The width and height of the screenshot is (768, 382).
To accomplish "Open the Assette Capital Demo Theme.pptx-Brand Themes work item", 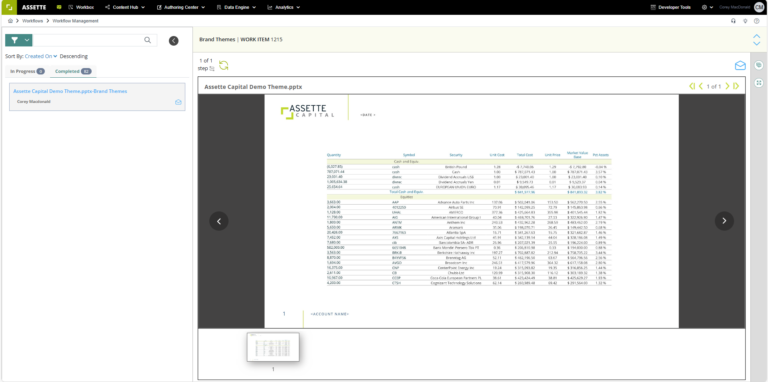I will click(70, 91).
